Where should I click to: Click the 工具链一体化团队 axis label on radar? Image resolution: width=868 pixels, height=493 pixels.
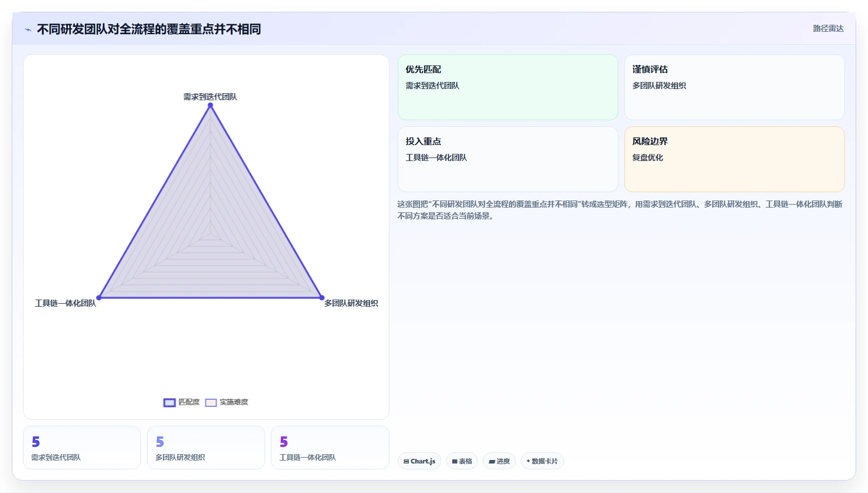coord(65,303)
